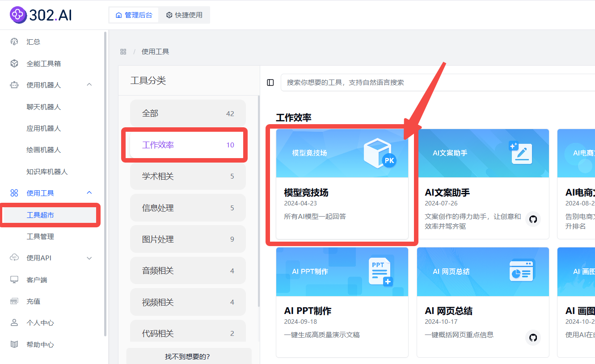The height and width of the screenshot is (364, 595).
Task: Open the AI文案助手 tool card title
Action: [447, 192]
